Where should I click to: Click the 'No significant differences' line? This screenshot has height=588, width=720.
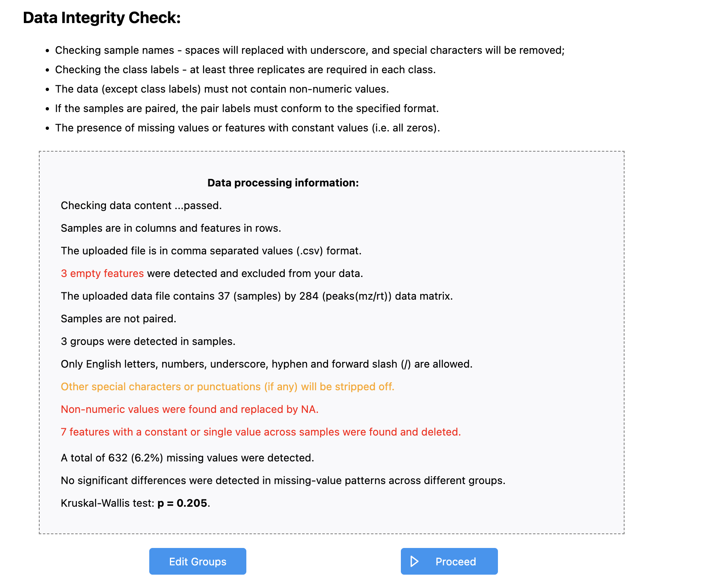tap(283, 480)
